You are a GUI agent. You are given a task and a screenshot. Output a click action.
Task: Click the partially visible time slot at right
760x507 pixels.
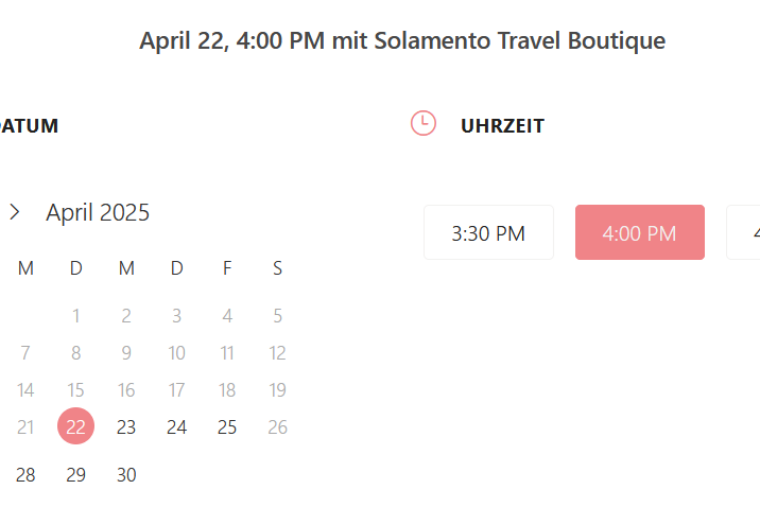(745, 233)
